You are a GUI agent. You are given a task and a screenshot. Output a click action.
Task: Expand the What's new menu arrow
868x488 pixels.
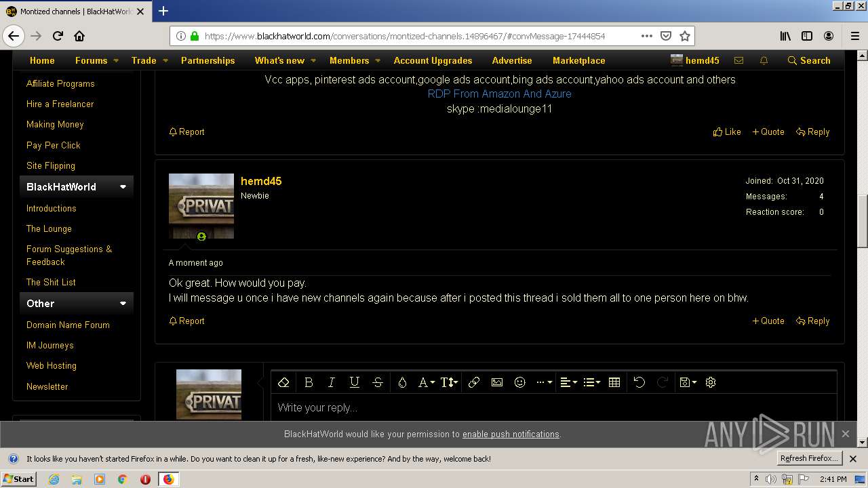313,60
